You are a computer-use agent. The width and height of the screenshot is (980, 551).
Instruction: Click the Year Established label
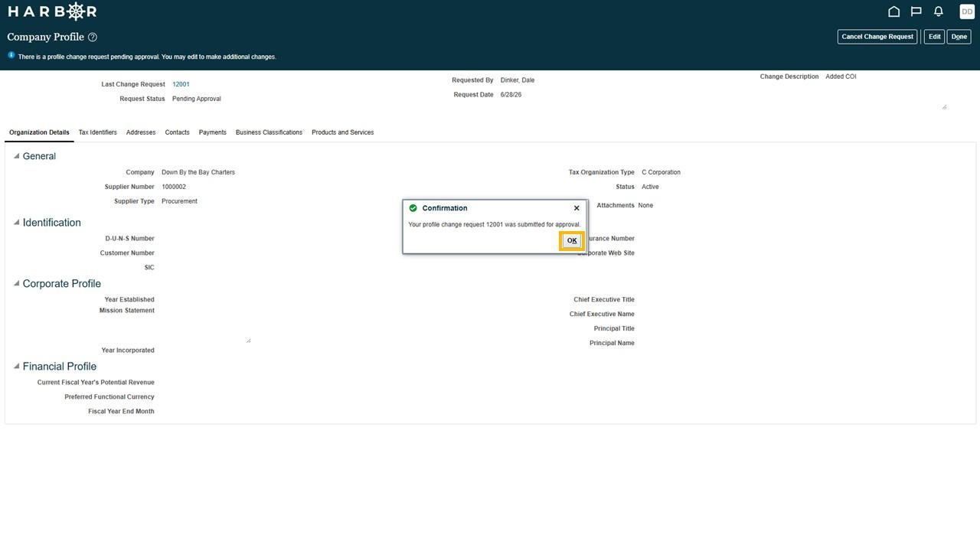click(129, 300)
